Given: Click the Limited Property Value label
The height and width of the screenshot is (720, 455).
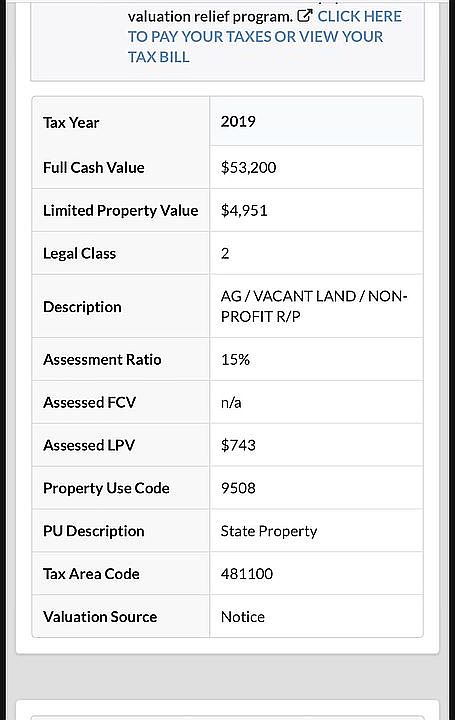Looking at the screenshot, I should (121, 210).
